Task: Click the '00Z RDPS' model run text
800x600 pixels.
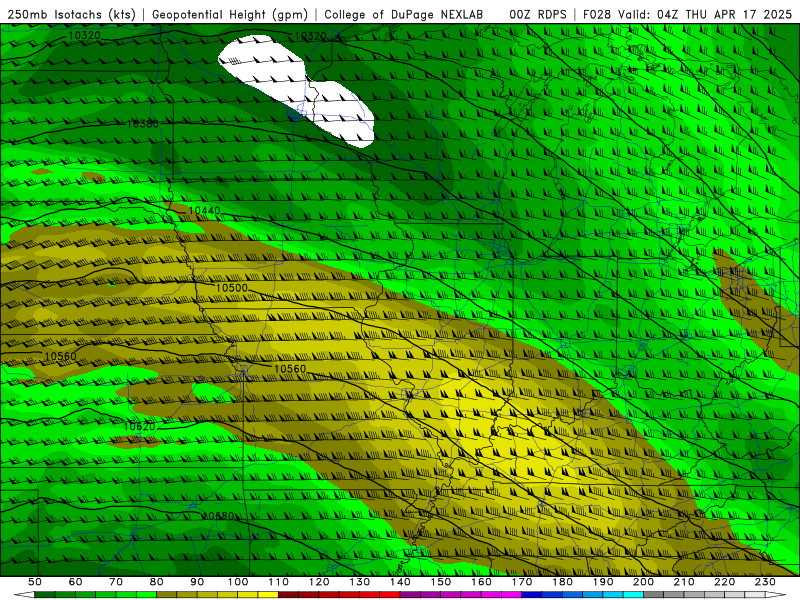Action: (537, 14)
